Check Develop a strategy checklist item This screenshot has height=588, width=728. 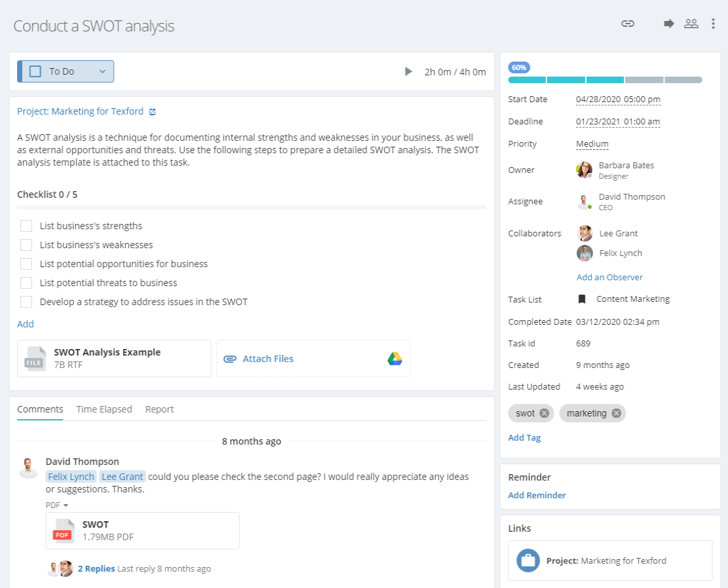26,302
